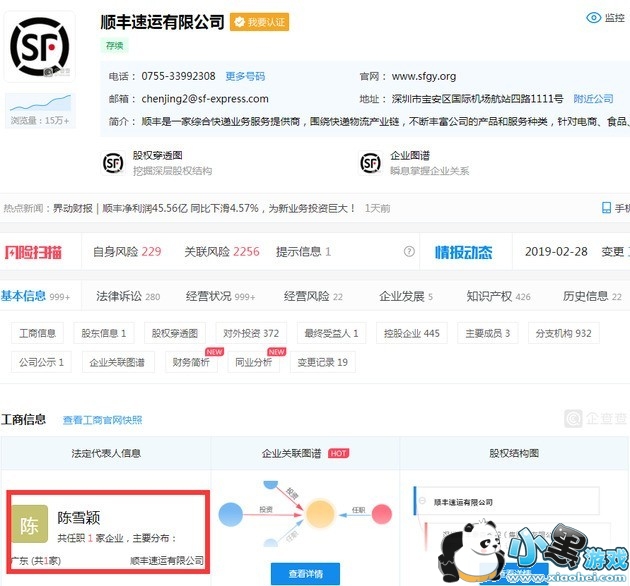Toggle the 监控 eye monitor icon

tap(593, 18)
